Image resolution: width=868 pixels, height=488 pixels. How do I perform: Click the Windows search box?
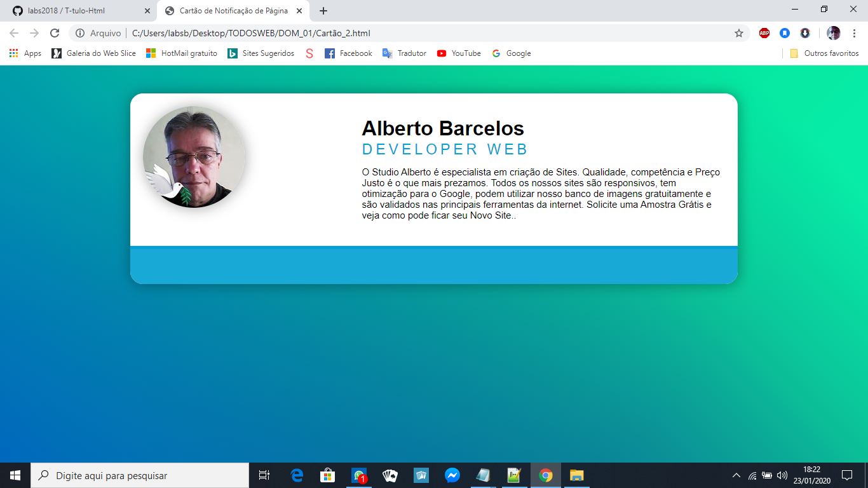(140, 475)
